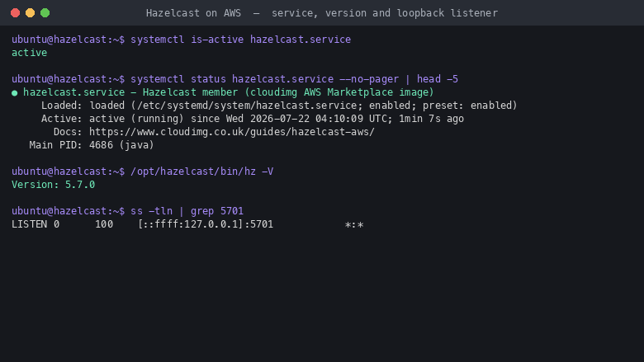
Task: Click the red close window button
Action: [x=15, y=13]
